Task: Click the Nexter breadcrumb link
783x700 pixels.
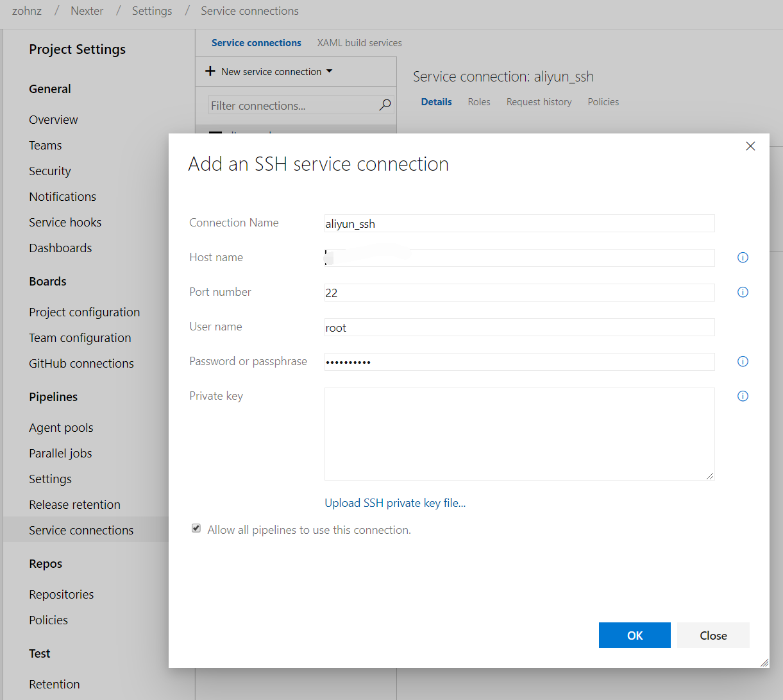Action: tap(87, 11)
